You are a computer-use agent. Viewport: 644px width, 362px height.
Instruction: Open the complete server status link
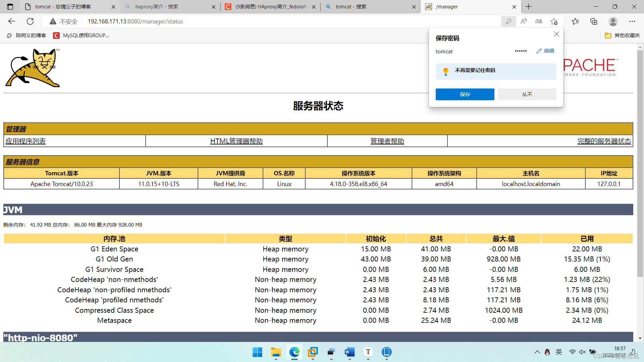604,141
